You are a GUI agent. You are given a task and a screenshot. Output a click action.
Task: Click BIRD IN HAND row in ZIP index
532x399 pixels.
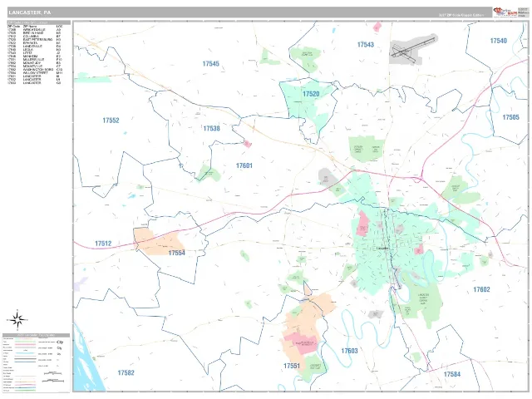point(35,33)
